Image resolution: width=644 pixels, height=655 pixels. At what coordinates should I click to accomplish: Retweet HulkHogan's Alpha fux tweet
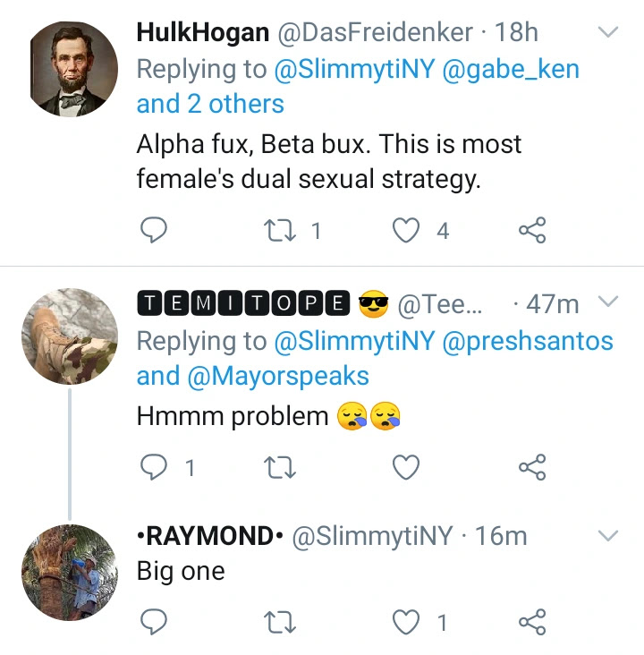tap(282, 231)
